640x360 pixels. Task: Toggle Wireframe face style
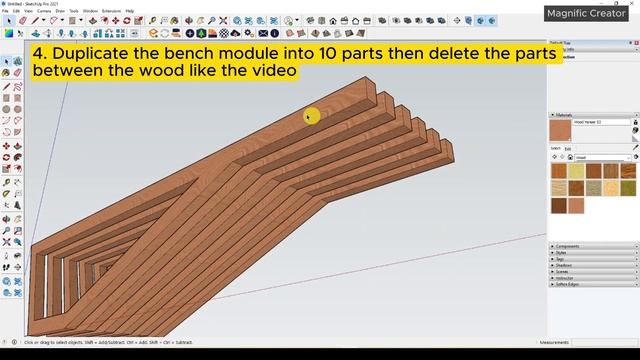pyautogui.click(x=396, y=20)
